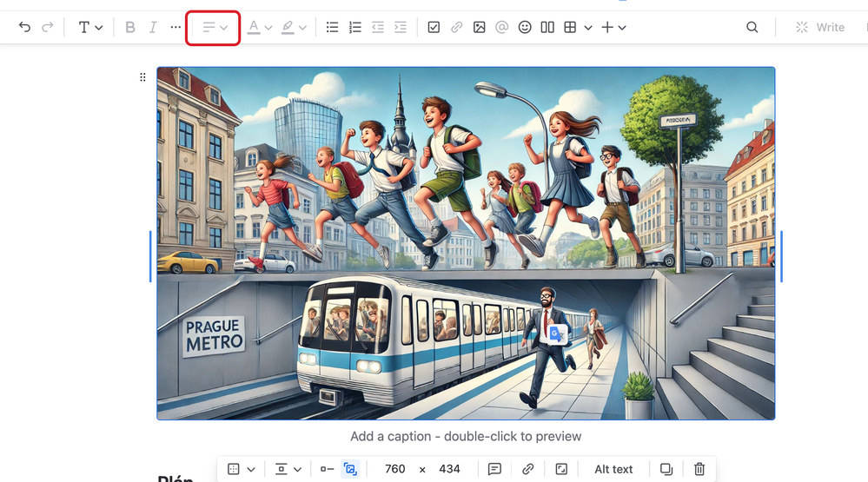Viewport: 868px width, 482px height.
Task: Insert a column layout
Action: pyautogui.click(x=547, y=27)
